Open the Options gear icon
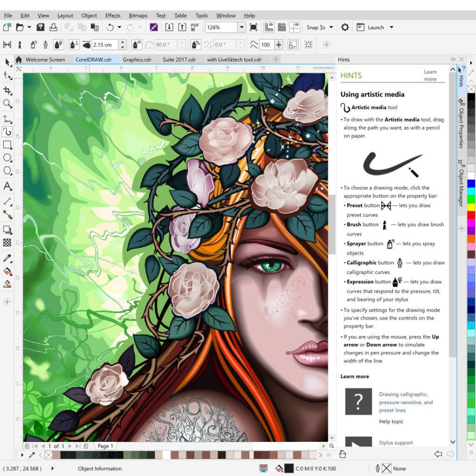The width and height of the screenshot is (476, 476). pyautogui.click(x=345, y=27)
